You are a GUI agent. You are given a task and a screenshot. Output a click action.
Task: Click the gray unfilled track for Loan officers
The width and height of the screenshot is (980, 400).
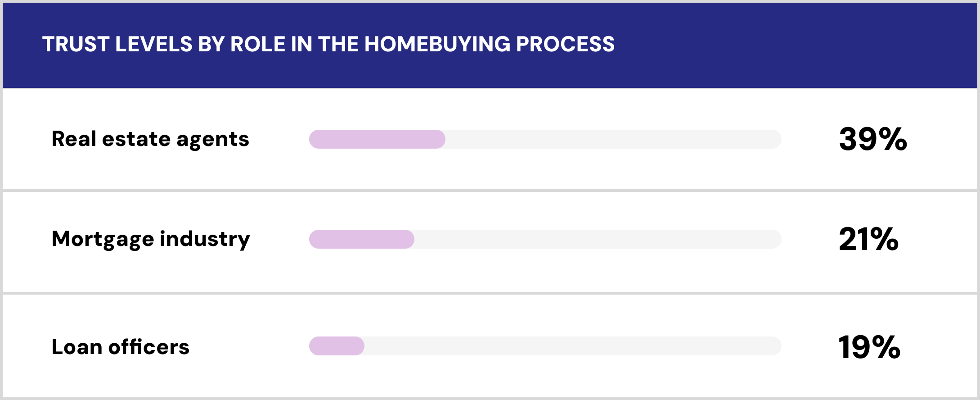pyautogui.click(x=571, y=346)
